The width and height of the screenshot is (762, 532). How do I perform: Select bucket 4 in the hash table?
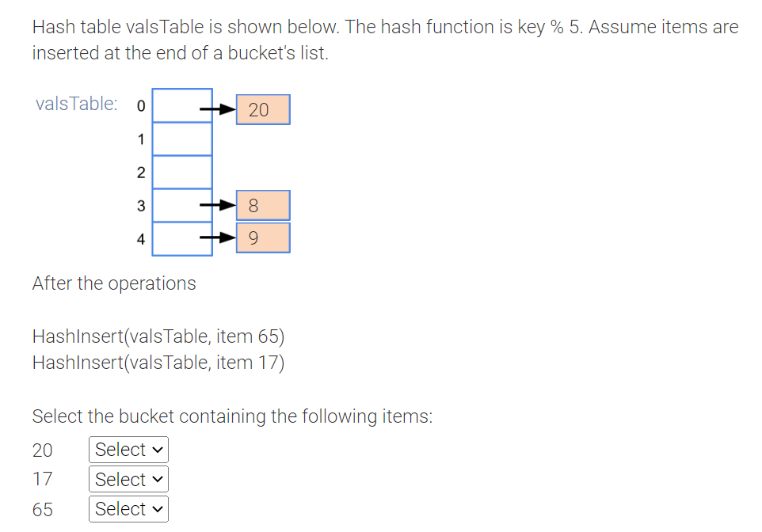181,237
